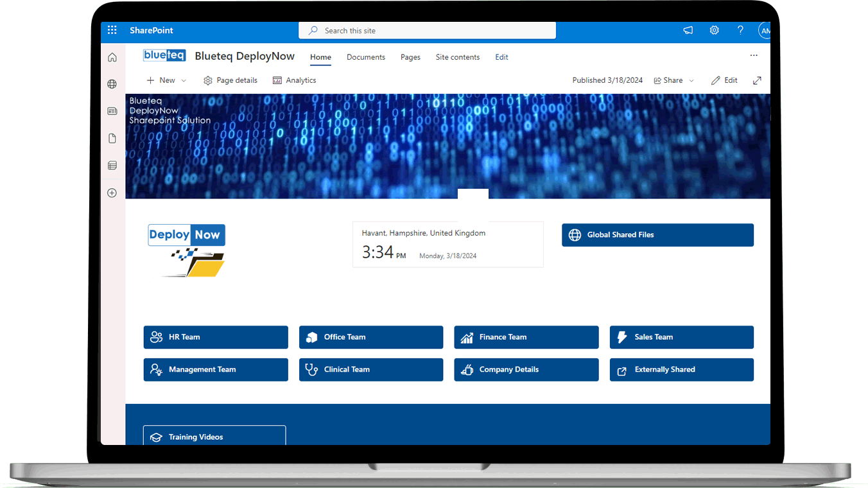Open the Company Details quick link
The width and height of the screenshot is (868, 488).
tap(526, 370)
